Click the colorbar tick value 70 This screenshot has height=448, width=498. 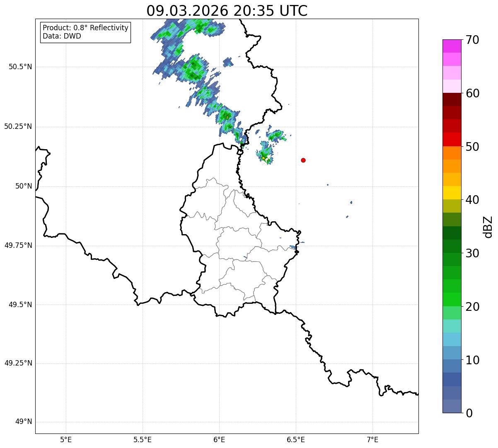[x=472, y=40]
